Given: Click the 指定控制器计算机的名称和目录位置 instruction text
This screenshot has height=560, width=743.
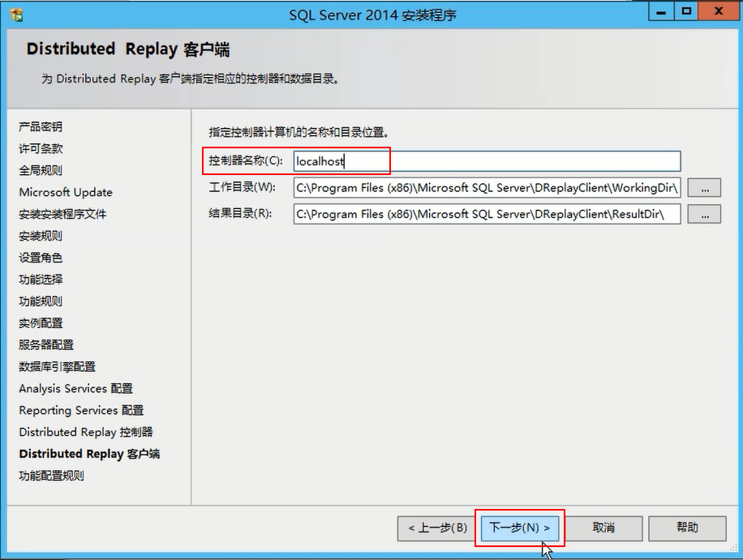Looking at the screenshot, I should [x=299, y=132].
